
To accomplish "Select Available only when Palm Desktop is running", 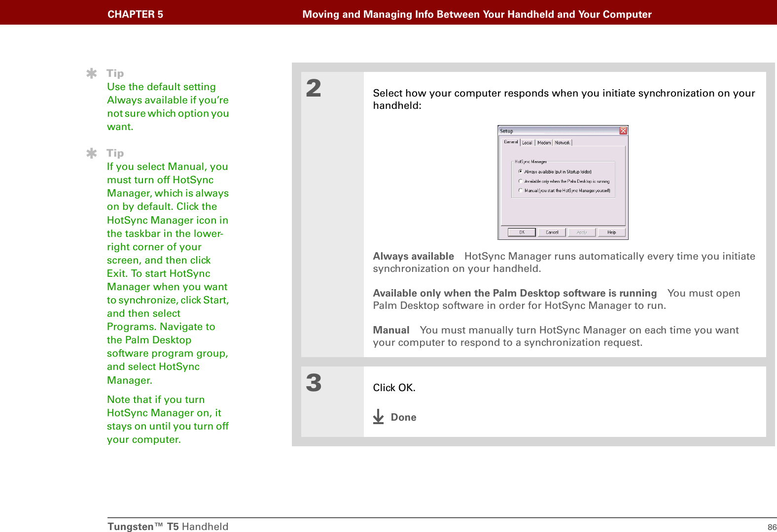I will 520,181.
